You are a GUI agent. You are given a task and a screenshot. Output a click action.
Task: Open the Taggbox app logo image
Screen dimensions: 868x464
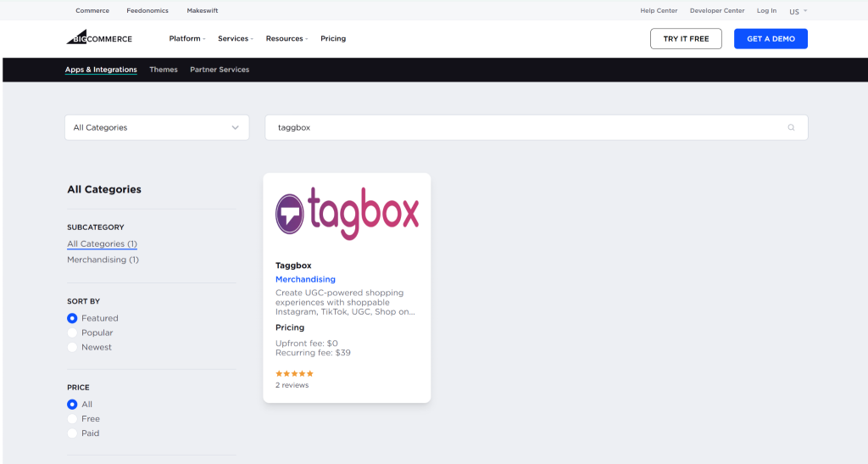point(347,214)
